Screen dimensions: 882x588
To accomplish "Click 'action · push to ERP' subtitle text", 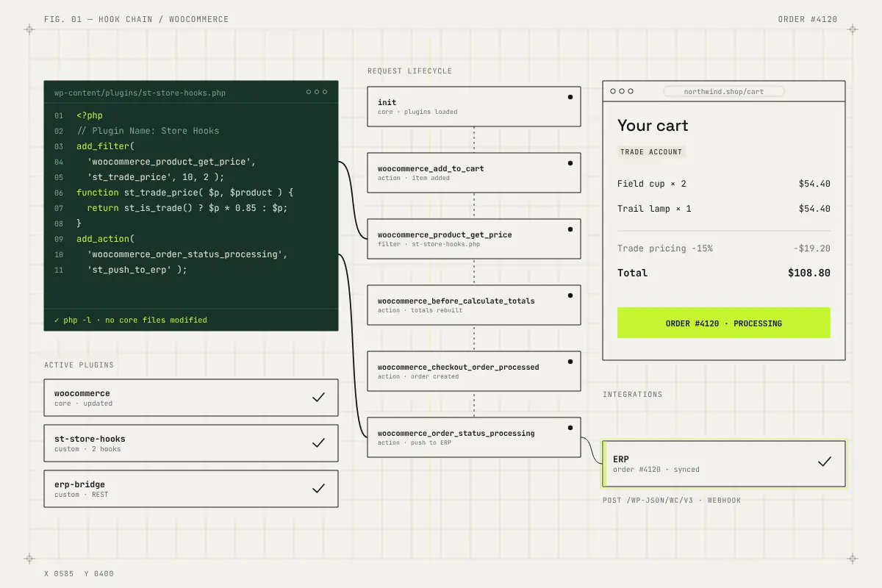I will pos(415,442).
